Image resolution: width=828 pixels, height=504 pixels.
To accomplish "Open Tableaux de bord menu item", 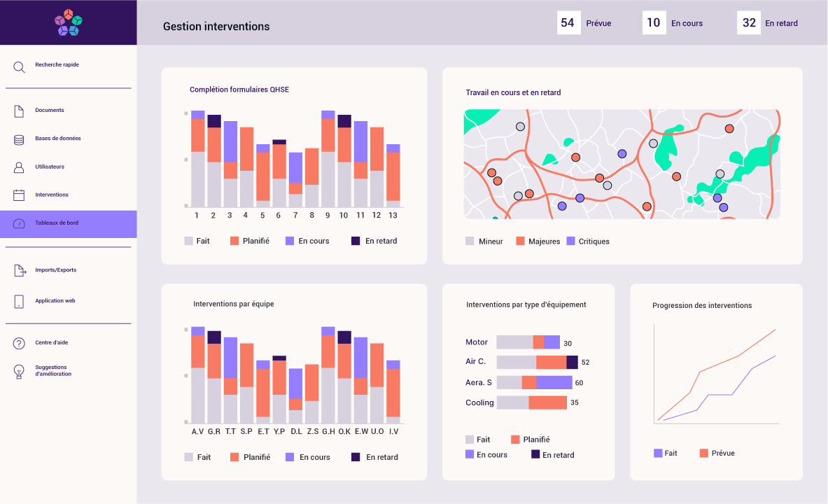I will 68,223.
